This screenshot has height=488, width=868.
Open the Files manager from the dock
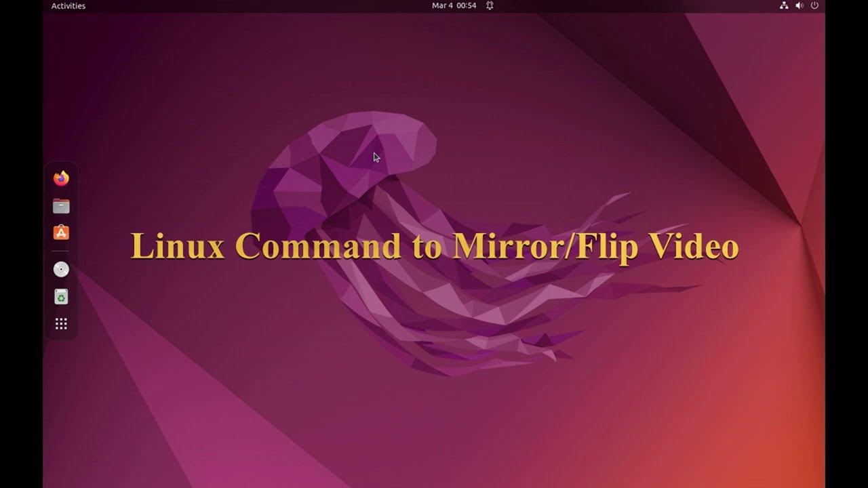point(61,205)
